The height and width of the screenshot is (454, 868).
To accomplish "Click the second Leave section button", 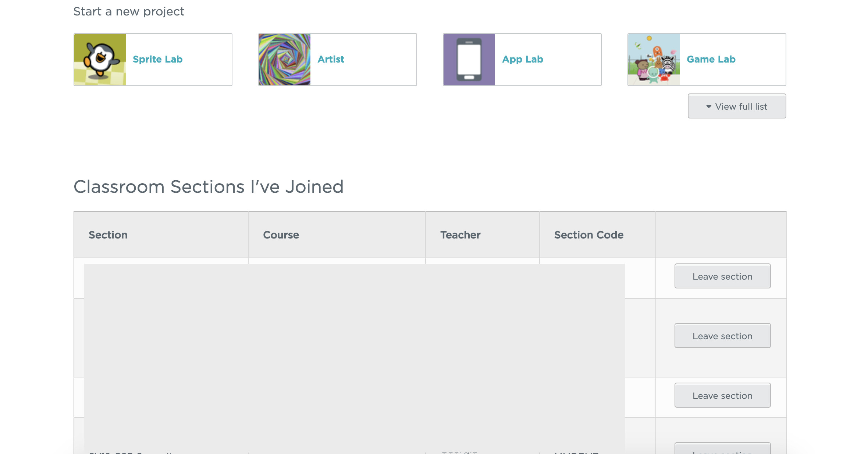I will click(722, 336).
